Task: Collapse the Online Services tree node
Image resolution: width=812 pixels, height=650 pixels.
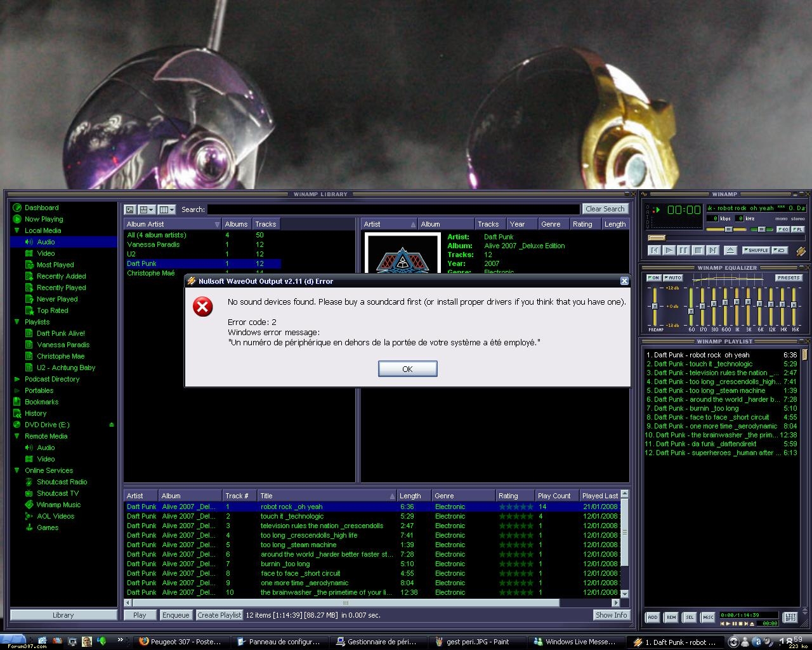Action: pos(17,470)
